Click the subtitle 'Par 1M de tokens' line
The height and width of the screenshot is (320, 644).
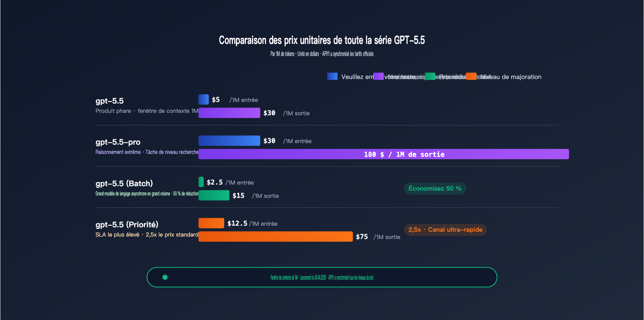[x=322, y=54]
